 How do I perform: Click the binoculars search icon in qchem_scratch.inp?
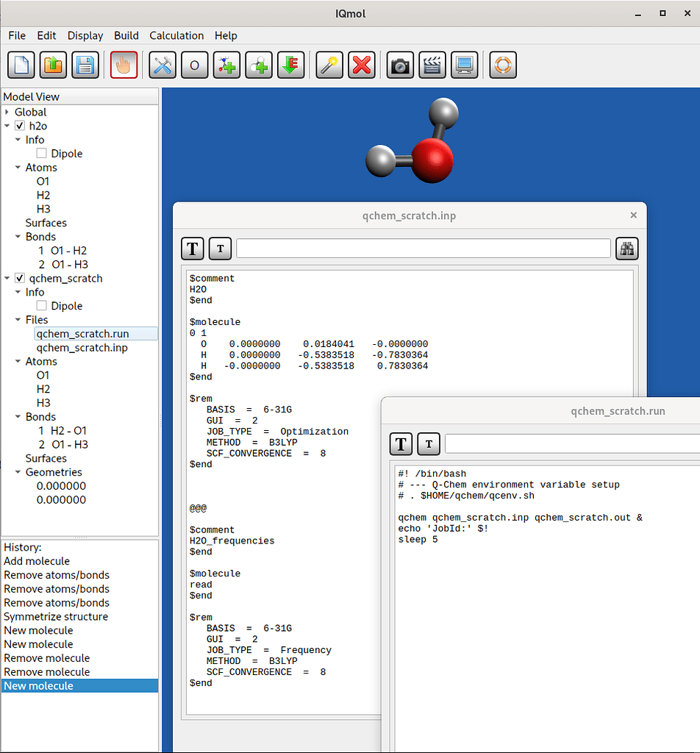[x=626, y=249]
